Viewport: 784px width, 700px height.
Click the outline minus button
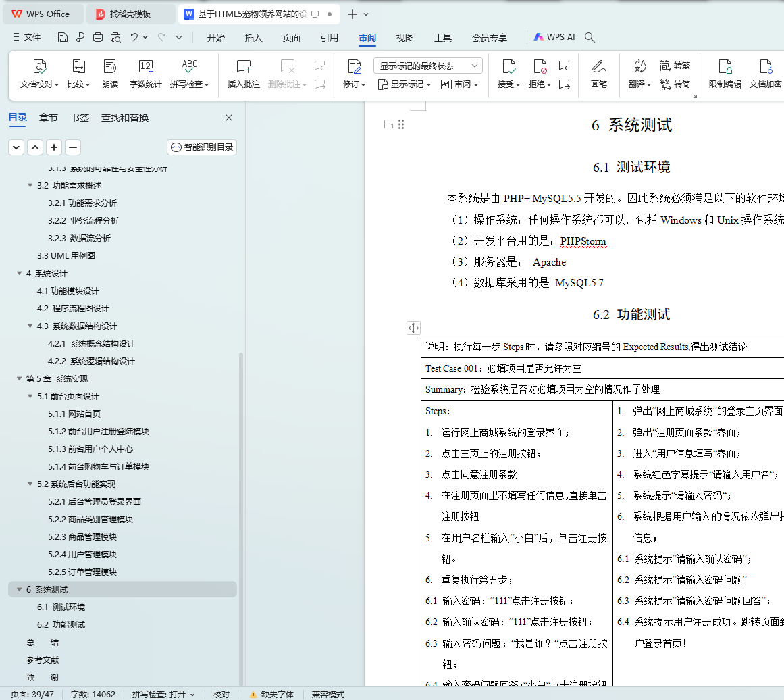[x=73, y=147]
